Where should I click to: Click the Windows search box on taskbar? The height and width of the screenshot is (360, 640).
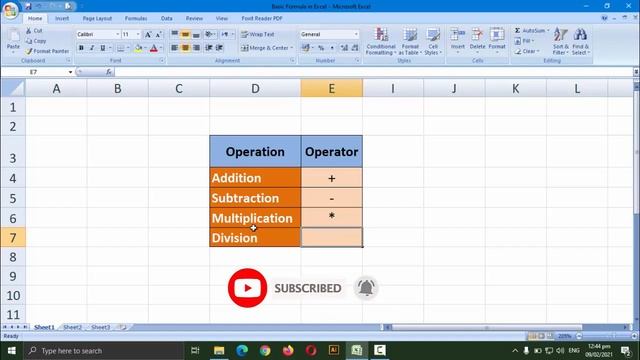pyautogui.click(x=104, y=351)
